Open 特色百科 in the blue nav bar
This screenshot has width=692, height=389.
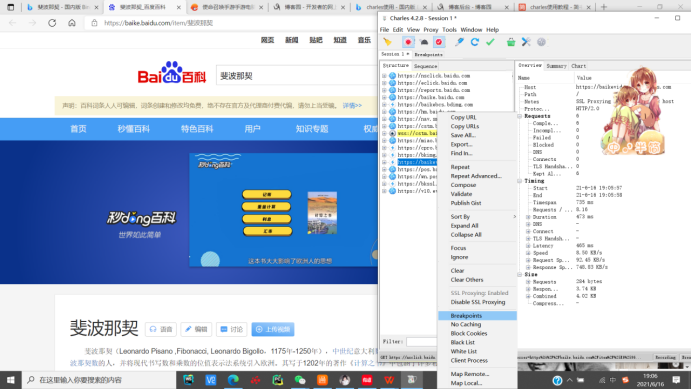coord(197,129)
